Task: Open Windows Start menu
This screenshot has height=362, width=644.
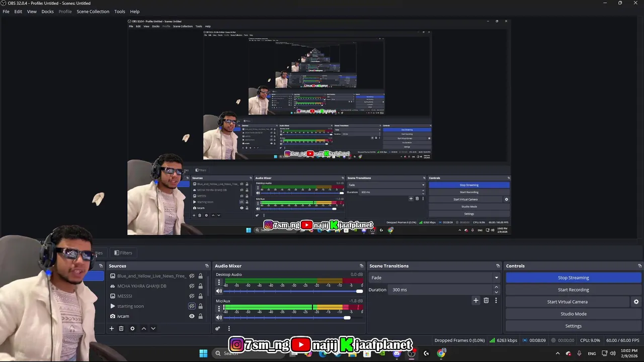Action: tap(203, 353)
